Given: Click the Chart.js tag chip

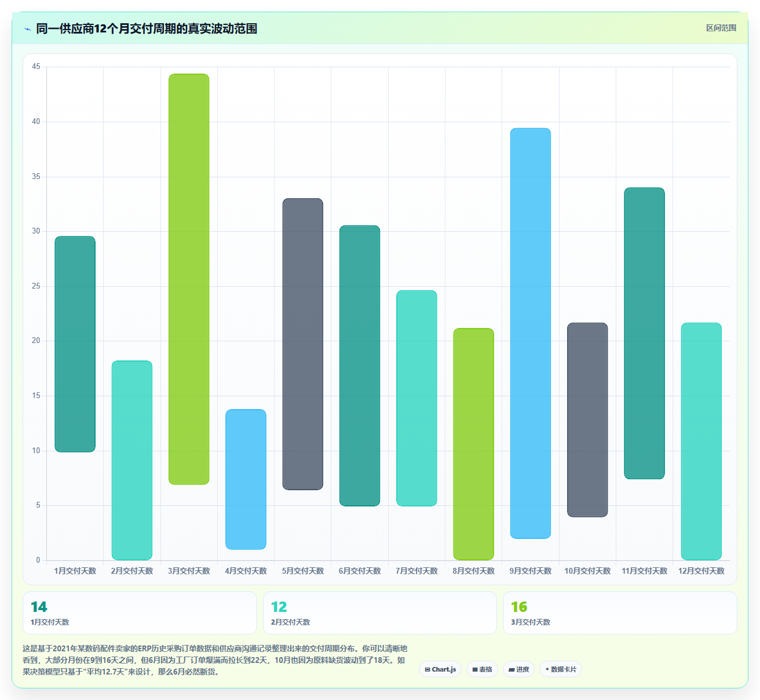Looking at the screenshot, I should pyautogui.click(x=440, y=669).
